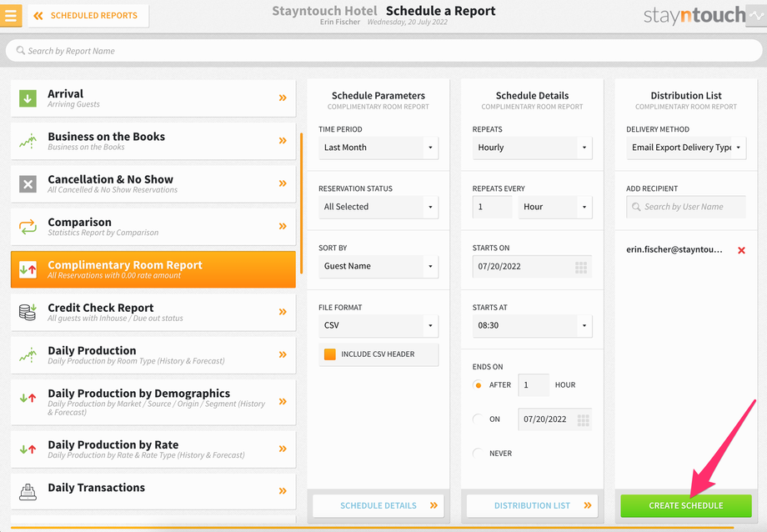Open the Sort By dropdown
The width and height of the screenshot is (767, 532).
[378, 266]
